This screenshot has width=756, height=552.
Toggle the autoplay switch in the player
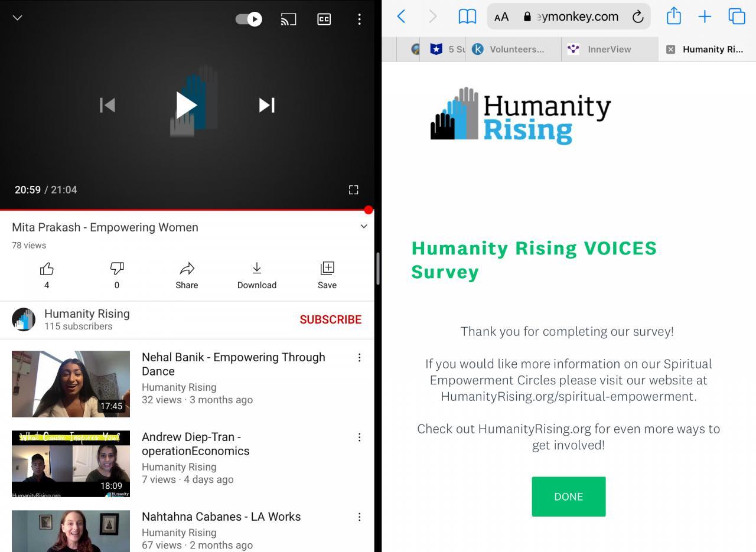pyautogui.click(x=249, y=19)
